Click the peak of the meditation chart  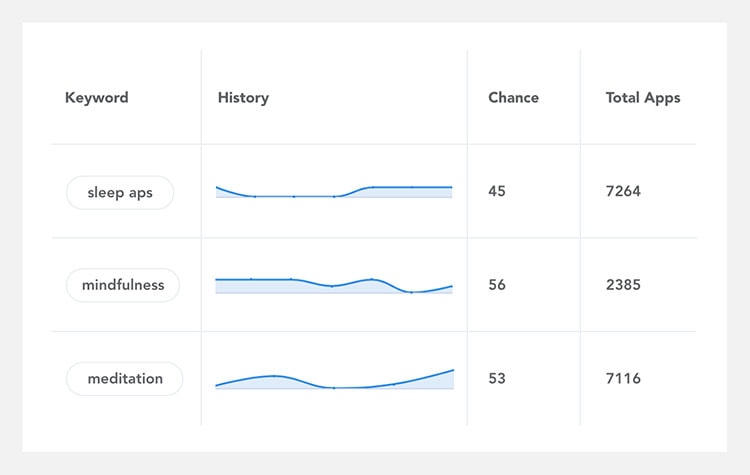click(274, 376)
